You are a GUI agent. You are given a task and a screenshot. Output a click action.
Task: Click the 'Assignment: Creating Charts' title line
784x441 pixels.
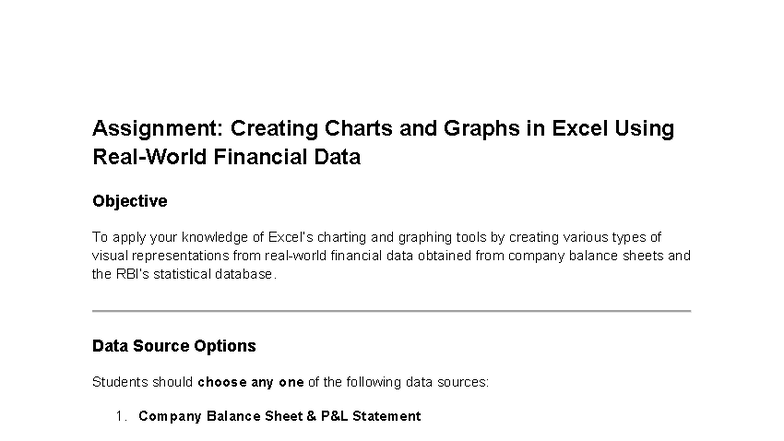pos(383,128)
